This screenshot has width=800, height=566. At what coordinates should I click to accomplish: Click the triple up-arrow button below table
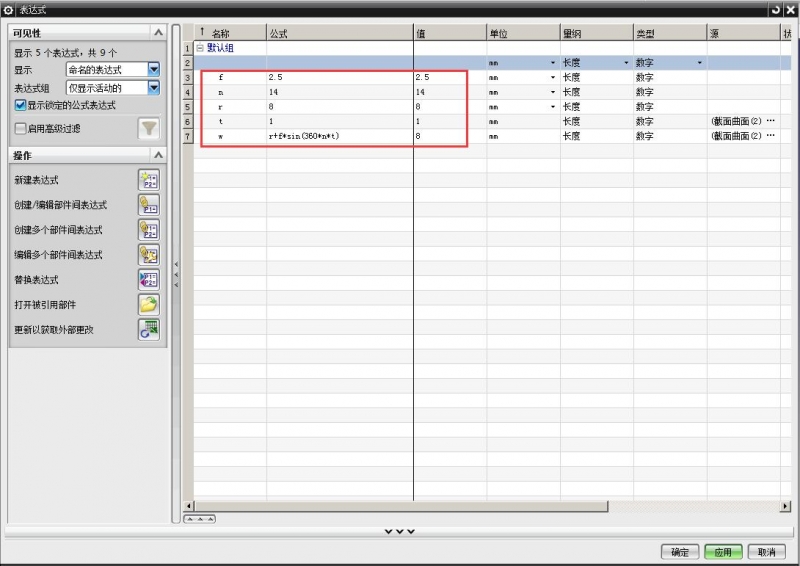click(199, 519)
